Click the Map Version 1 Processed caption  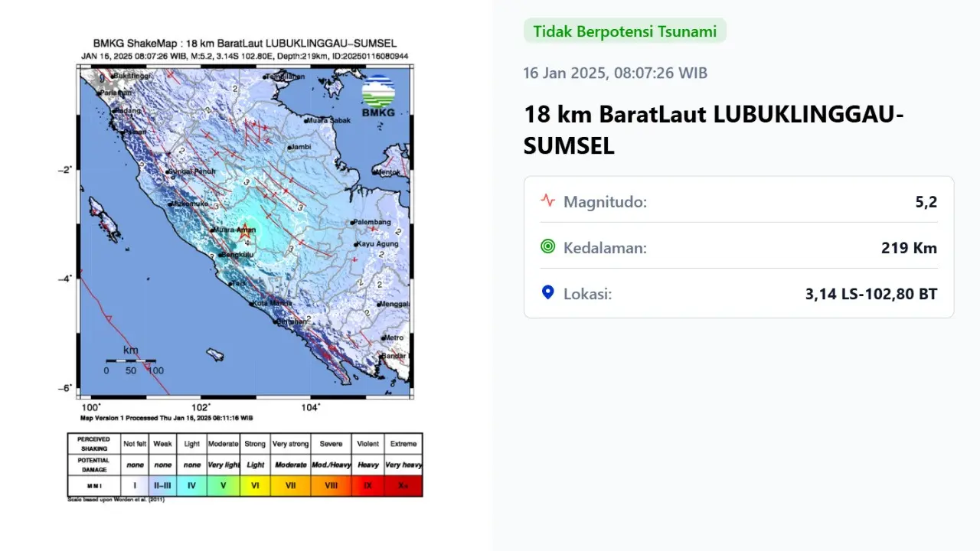(x=166, y=418)
